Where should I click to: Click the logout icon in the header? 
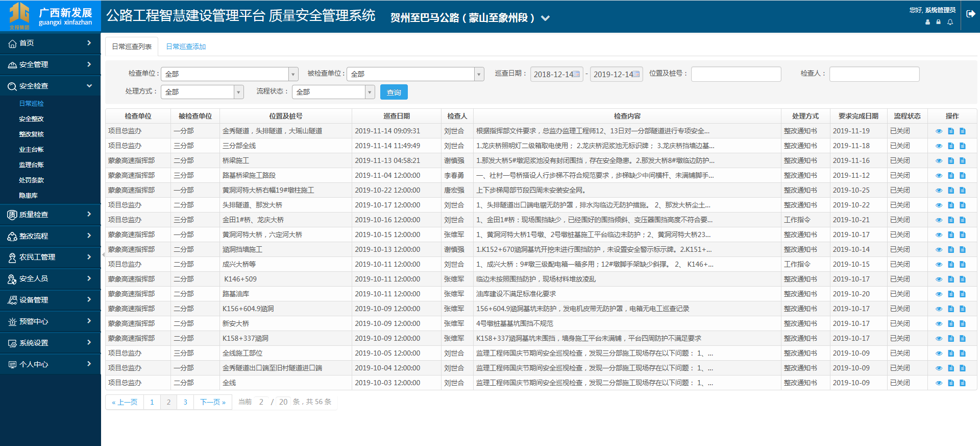point(970,14)
